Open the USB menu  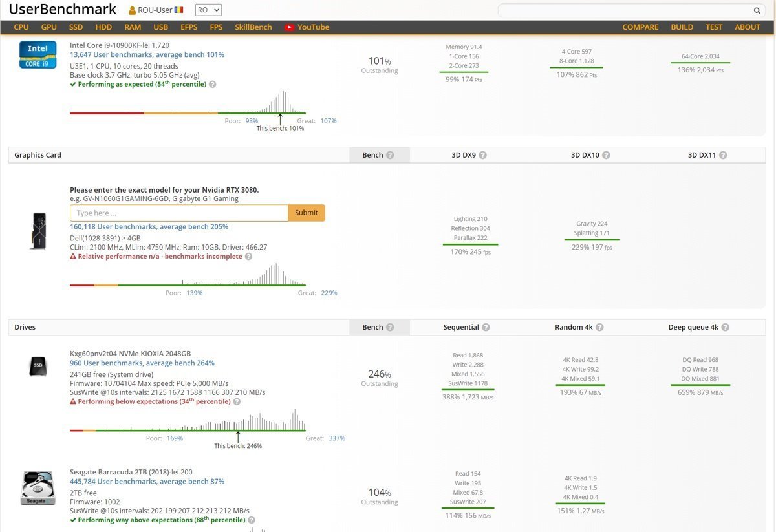coord(161,27)
